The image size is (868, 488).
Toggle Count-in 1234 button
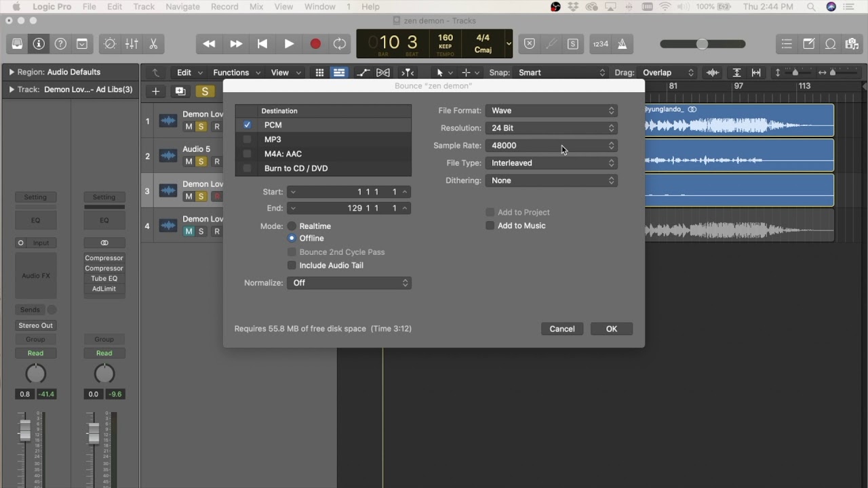click(600, 44)
